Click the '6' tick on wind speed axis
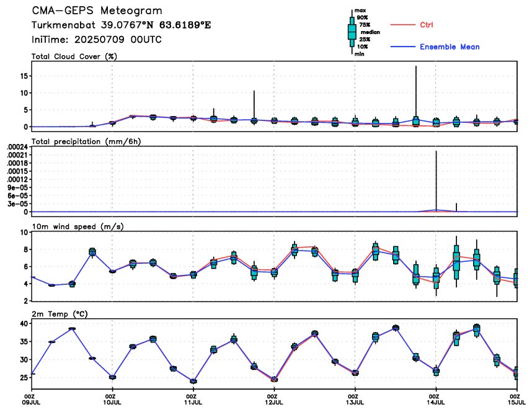This screenshot has width=532, height=412. [x=27, y=267]
